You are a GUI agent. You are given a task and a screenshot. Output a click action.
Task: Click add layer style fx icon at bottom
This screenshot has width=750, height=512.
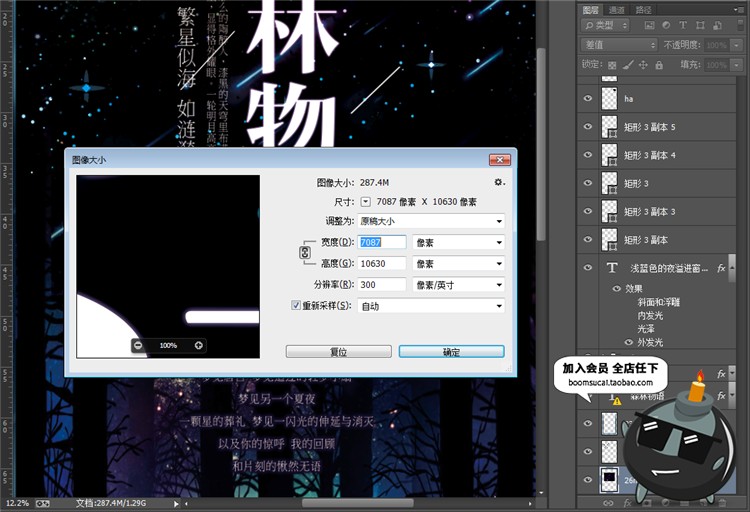point(628,503)
